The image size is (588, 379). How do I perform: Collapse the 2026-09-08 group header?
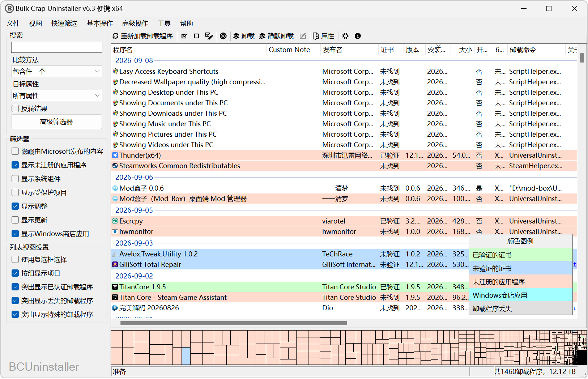(x=134, y=61)
